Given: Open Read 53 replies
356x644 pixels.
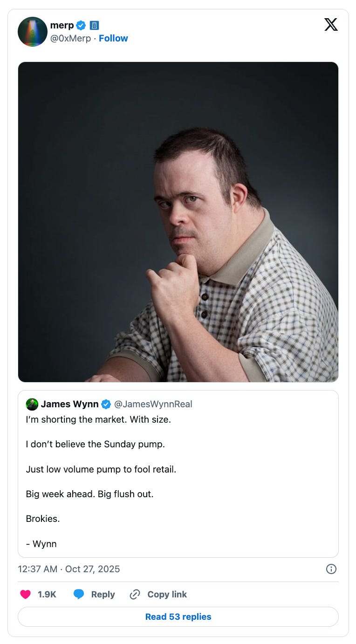Looking at the screenshot, I should [178, 617].
